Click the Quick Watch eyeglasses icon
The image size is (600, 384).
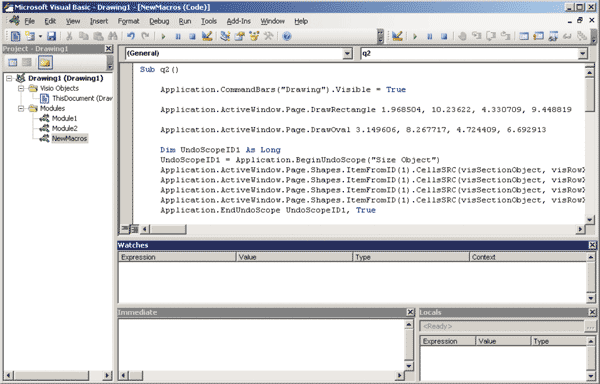click(567, 36)
